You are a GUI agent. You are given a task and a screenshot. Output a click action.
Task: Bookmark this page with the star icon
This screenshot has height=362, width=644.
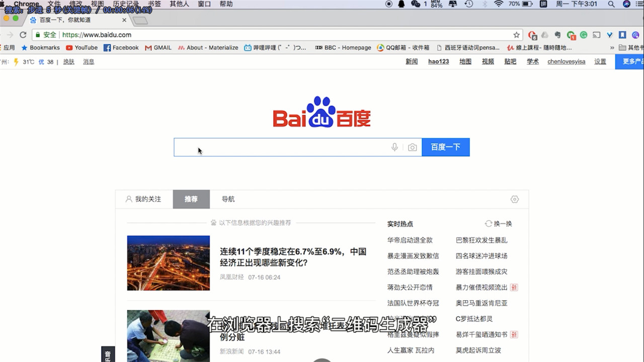pyautogui.click(x=516, y=35)
